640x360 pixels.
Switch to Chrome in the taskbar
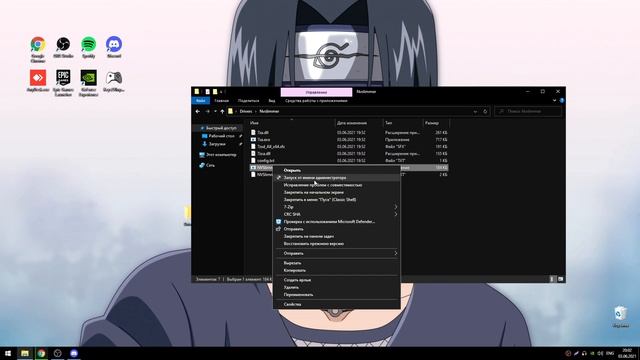point(41,353)
